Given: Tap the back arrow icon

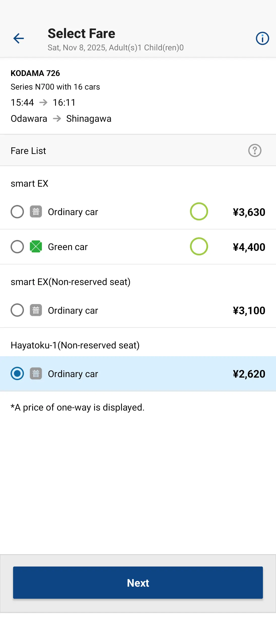Looking at the screenshot, I should [18, 38].
